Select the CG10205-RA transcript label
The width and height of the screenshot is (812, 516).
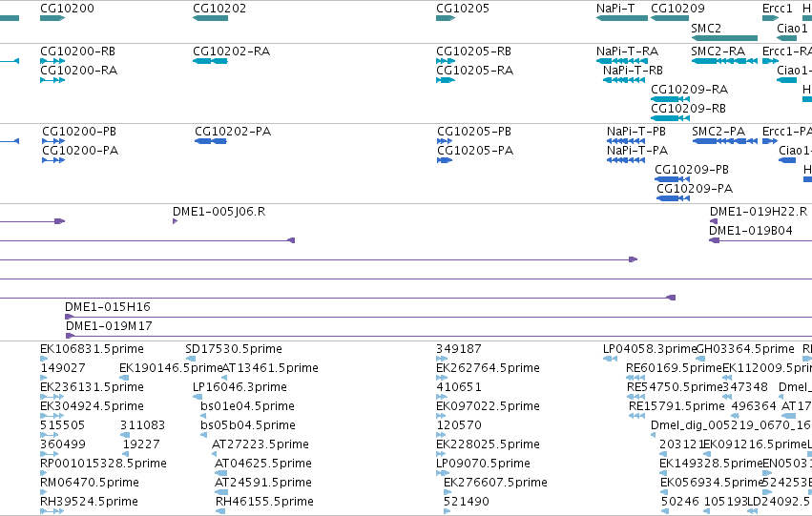coord(474,71)
